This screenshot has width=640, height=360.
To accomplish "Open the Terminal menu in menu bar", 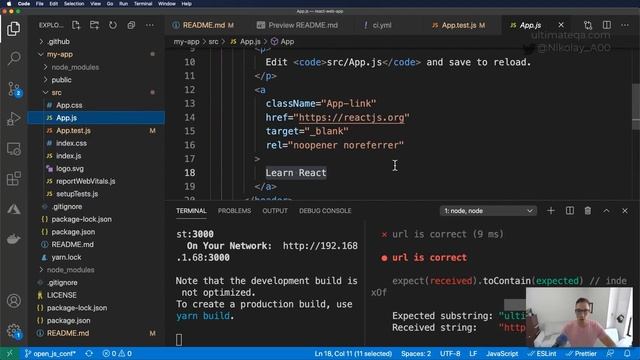I will 143,4.
